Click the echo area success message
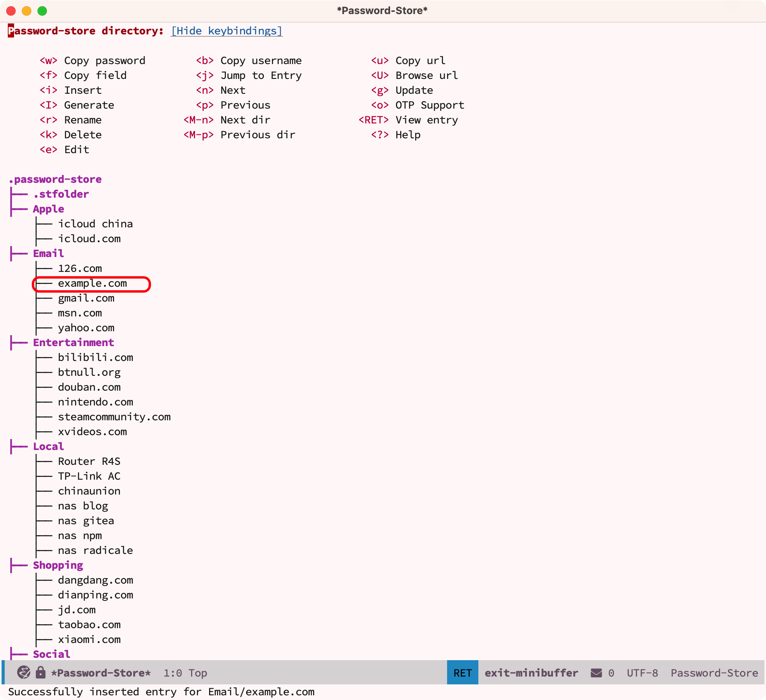The height and width of the screenshot is (700, 766). [x=161, y=691]
